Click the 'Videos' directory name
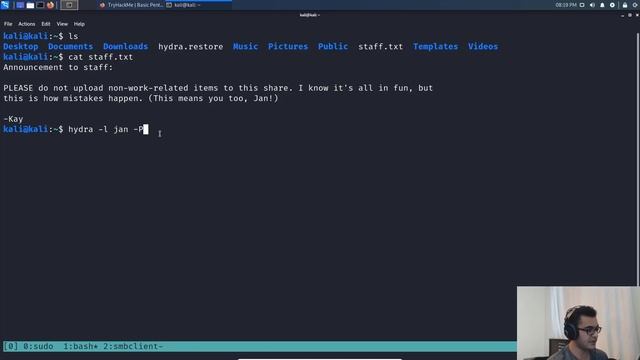This screenshot has width=640, height=360. (483, 47)
